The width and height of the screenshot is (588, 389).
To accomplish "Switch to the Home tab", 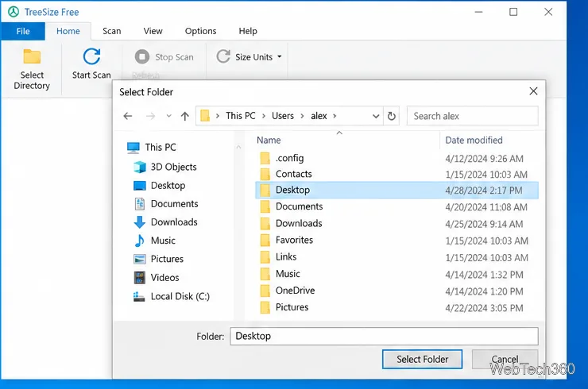I will coord(68,31).
